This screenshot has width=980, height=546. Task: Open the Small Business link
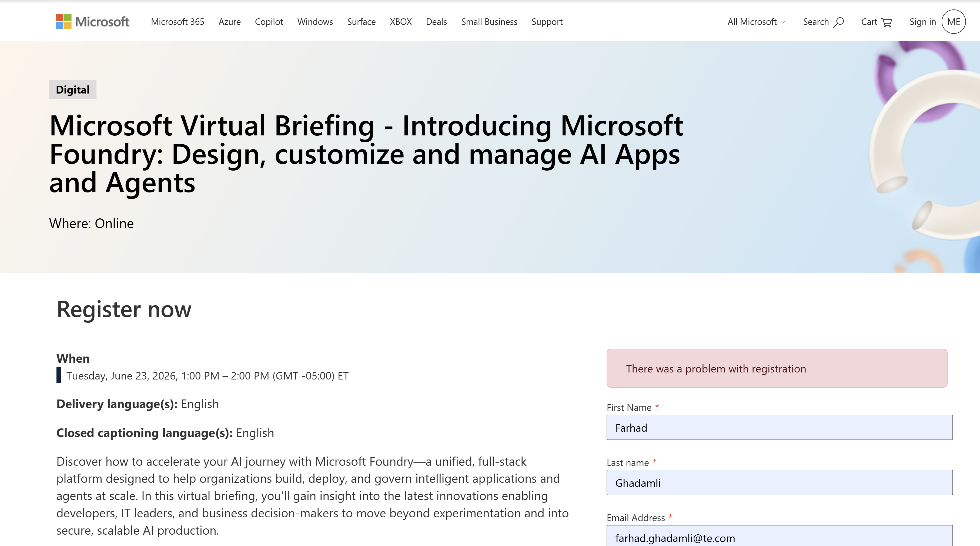(x=489, y=22)
